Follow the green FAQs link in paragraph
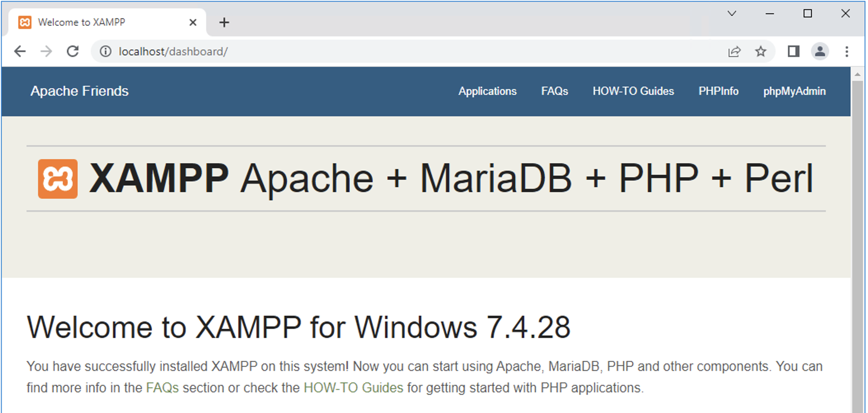868x413 pixels. tap(162, 388)
